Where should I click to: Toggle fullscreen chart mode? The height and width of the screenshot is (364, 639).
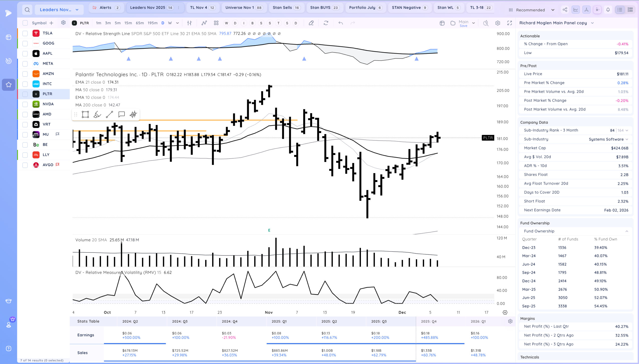click(x=509, y=23)
